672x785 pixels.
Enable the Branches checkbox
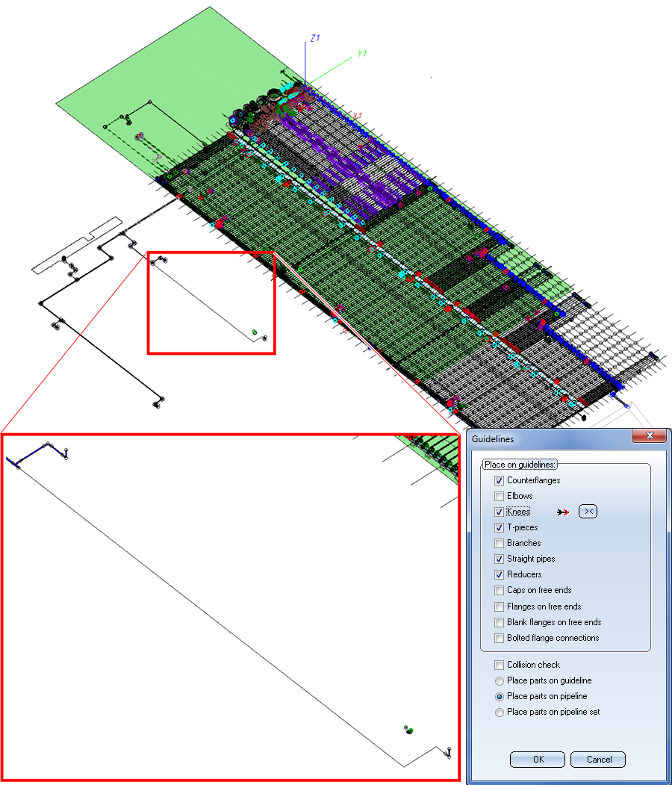pyautogui.click(x=499, y=543)
